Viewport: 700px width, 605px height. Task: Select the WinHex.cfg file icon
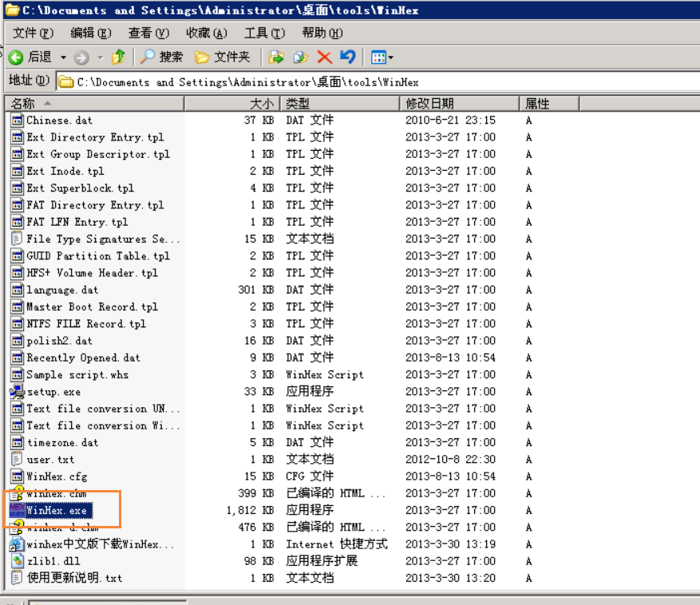[17, 476]
